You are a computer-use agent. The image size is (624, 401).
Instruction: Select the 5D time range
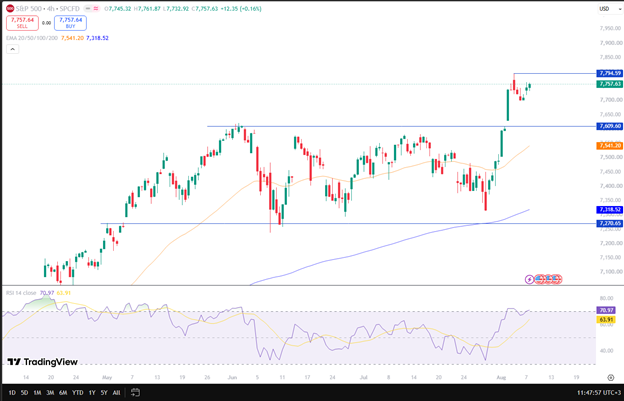(x=24, y=393)
